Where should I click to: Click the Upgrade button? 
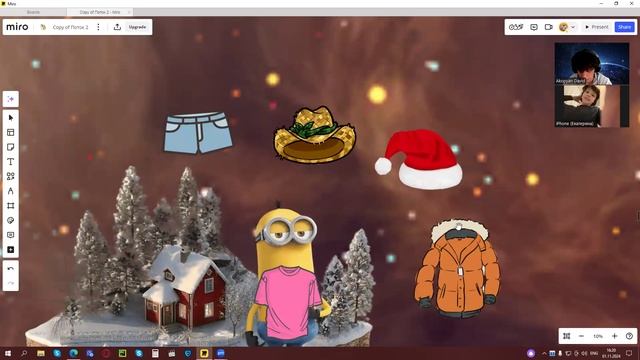coord(137,27)
